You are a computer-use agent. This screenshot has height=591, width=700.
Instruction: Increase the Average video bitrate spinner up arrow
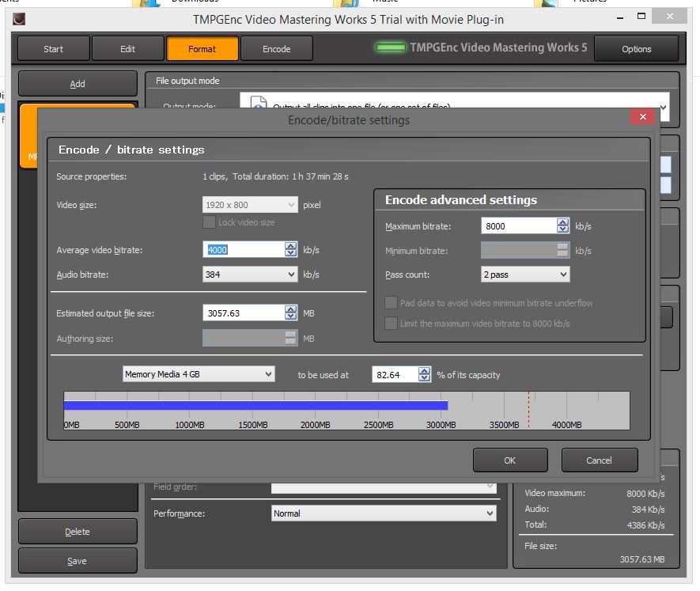(290, 246)
